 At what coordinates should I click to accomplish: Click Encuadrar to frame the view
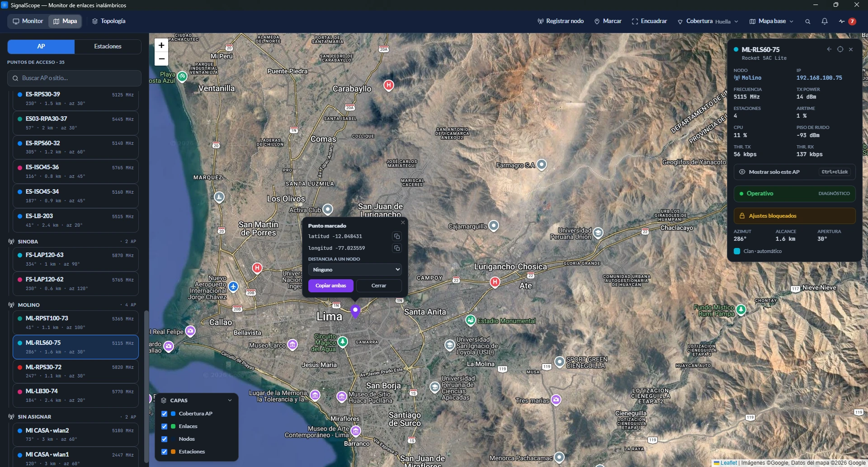pos(650,21)
